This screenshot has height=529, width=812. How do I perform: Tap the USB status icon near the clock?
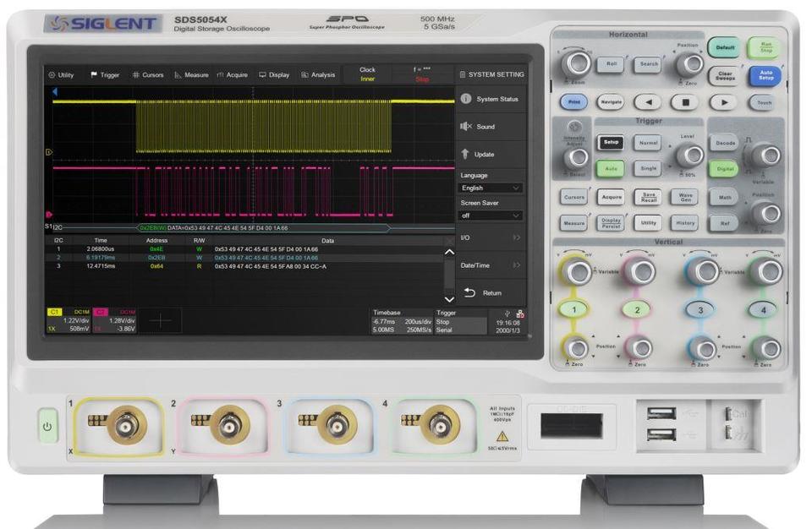(507, 314)
